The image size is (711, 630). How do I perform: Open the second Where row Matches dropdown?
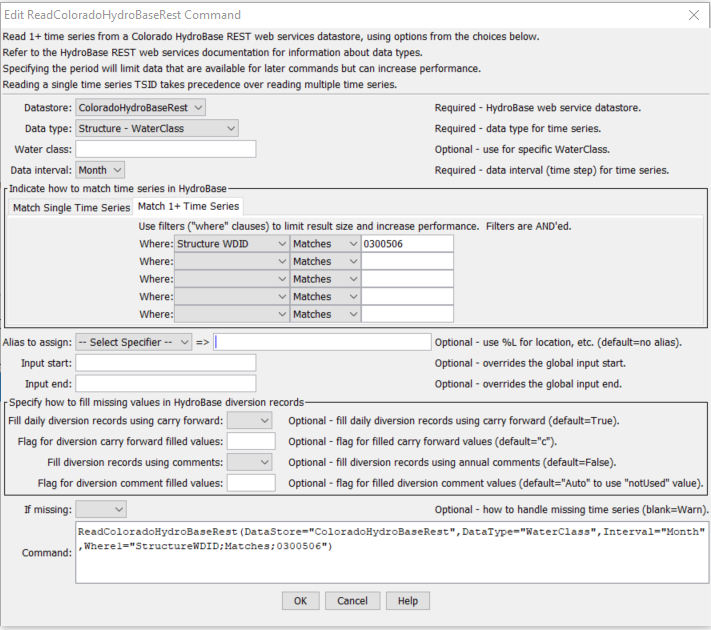pos(325,261)
